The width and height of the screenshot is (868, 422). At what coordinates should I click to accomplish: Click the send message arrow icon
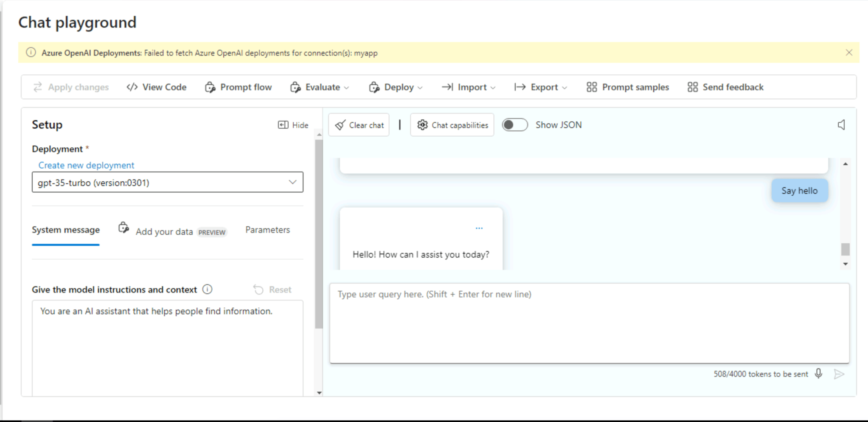pyautogui.click(x=839, y=374)
